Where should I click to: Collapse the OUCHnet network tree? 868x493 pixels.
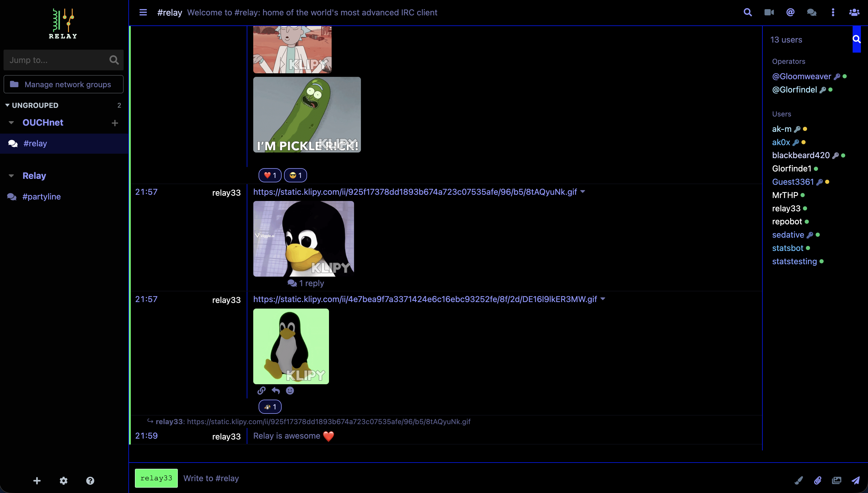pos(11,123)
